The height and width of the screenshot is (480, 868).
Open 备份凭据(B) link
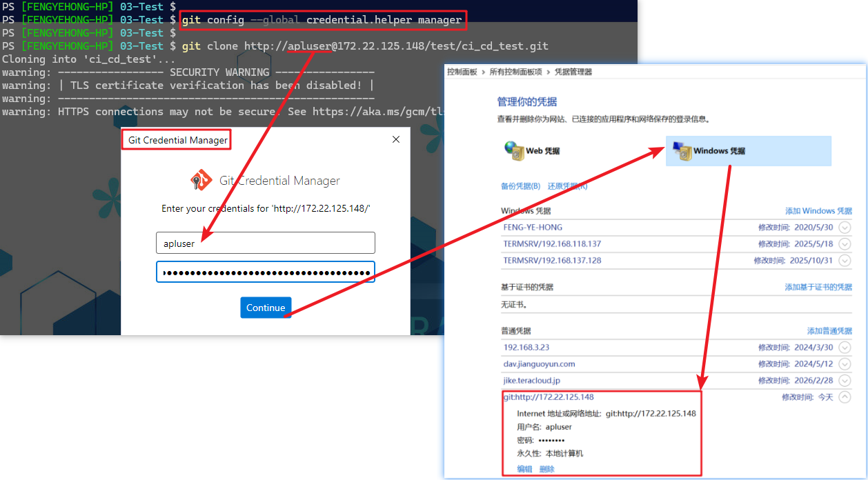[x=520, y=186]
